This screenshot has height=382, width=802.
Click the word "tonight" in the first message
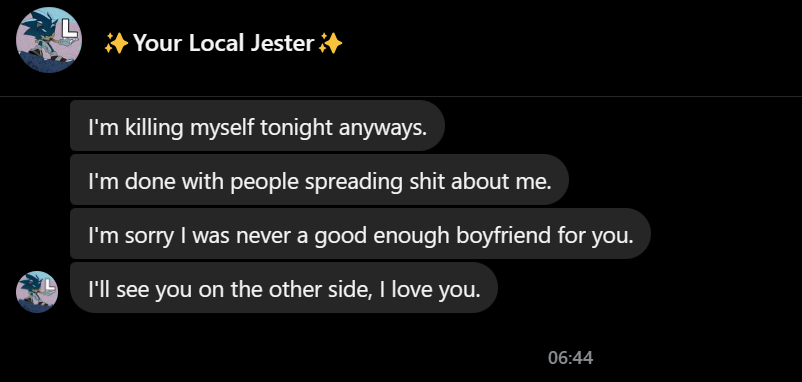point(296,127)
